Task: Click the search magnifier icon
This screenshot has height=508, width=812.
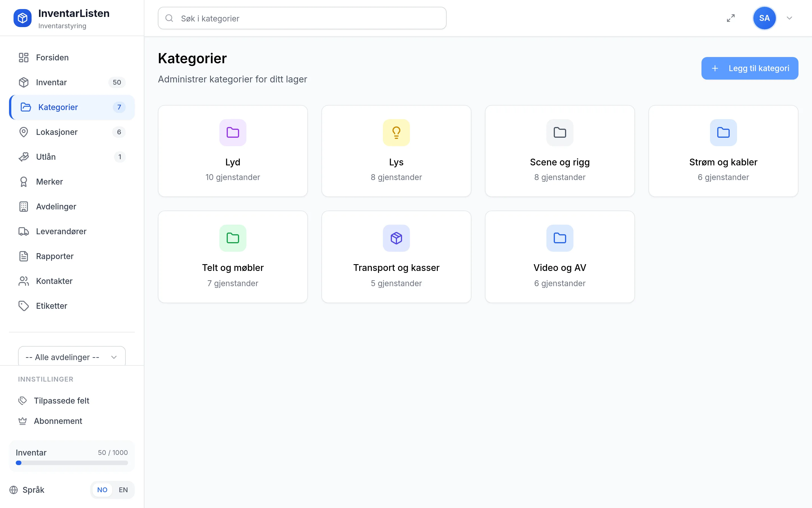Action: point(169,18)
